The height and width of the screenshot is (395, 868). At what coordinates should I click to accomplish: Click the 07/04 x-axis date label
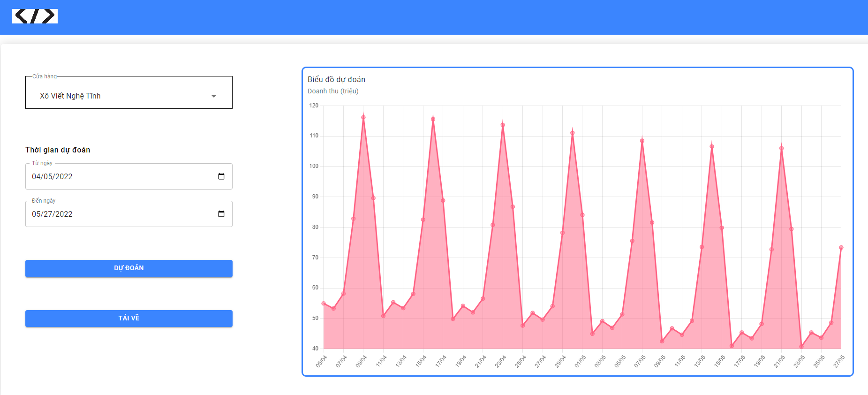tap(341, 361)
